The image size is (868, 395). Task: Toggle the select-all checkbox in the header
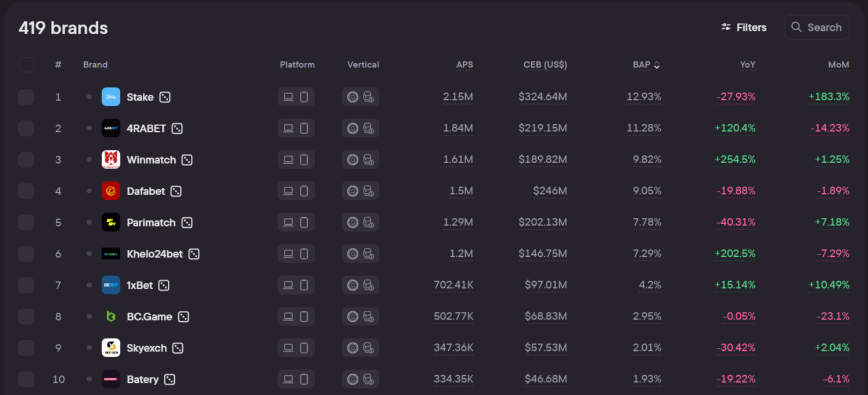(x=26, y=64)
